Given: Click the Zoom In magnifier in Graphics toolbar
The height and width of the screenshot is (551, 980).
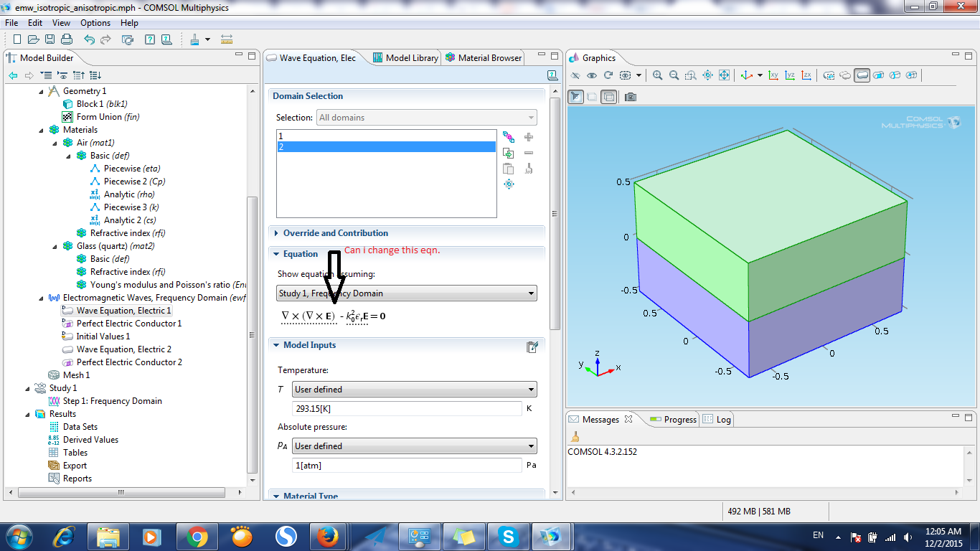Looking at the screenshot, I should click(x=657, y=75).
